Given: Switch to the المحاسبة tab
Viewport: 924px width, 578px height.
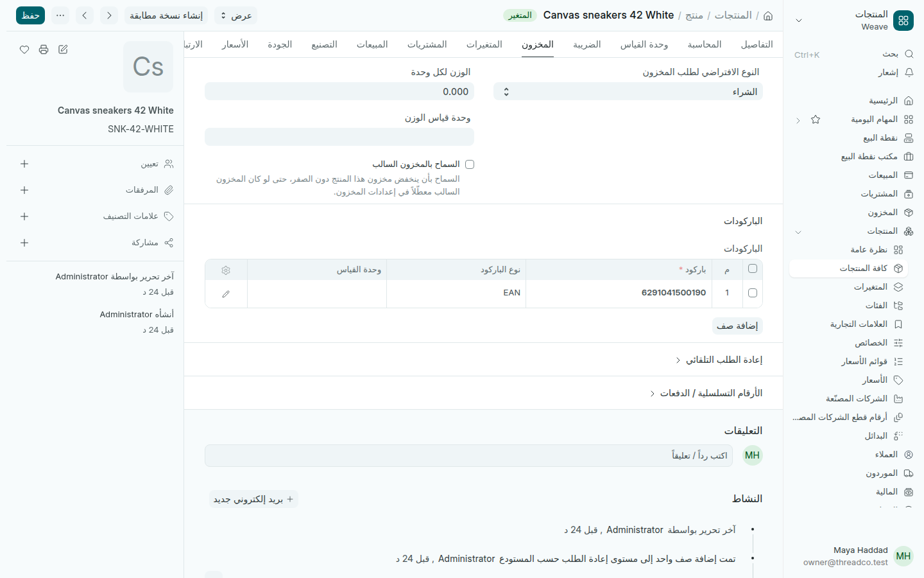Looking at the screenshot, I should (705, 44).
